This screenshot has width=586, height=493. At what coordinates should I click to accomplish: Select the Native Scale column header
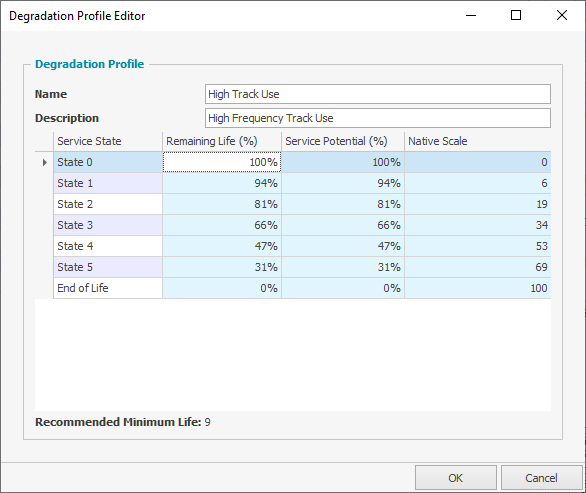coord(478,141)
